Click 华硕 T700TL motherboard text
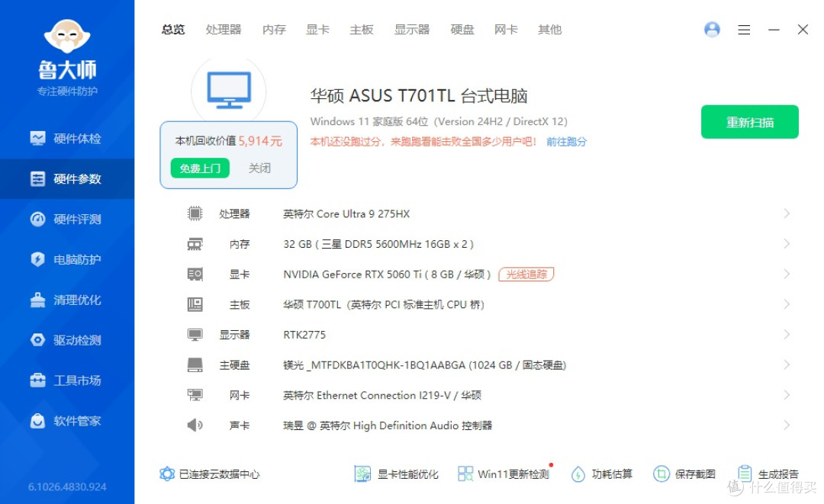The width and height of the screenshot is (824, 504). pos(384,304)
